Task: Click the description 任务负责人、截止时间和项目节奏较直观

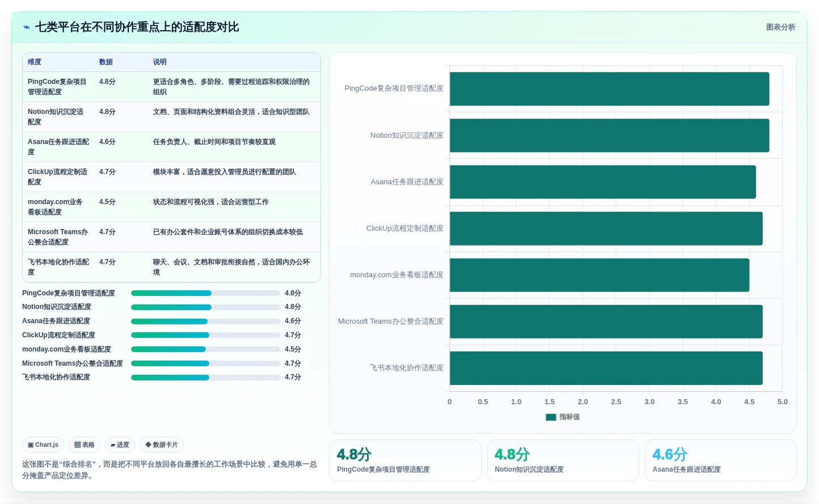Action: (x=214, y=142)
